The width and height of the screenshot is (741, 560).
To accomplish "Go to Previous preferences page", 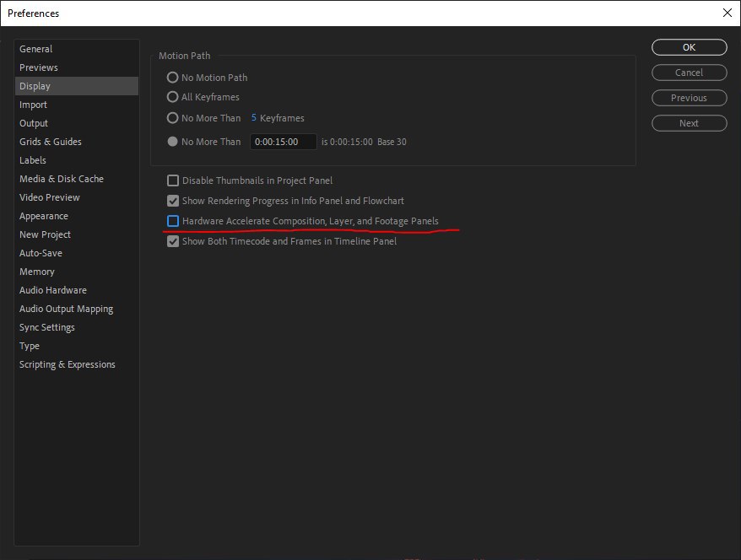I will pyautogui.click(x=689, y=98).
